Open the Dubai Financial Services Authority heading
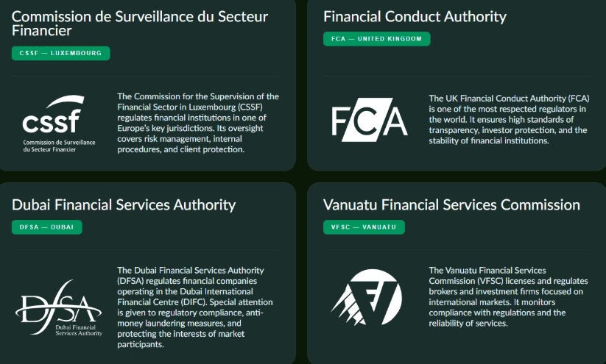This screenshot has width=606, height=364. 124,204
